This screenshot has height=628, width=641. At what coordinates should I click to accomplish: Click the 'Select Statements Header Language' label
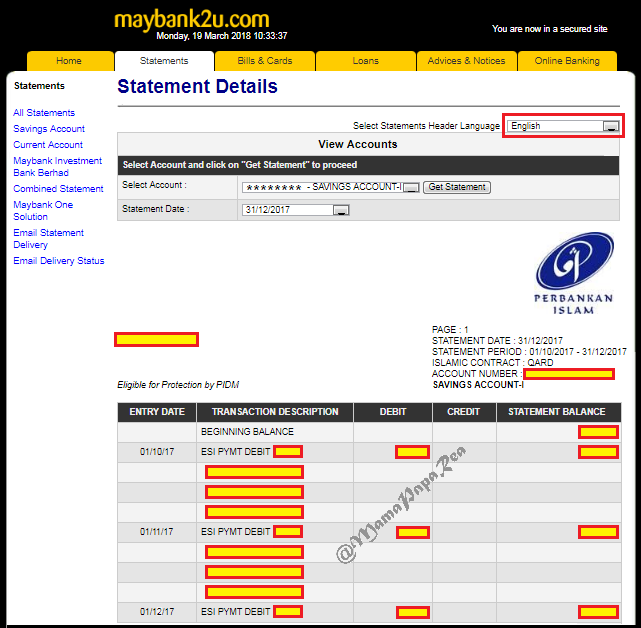coord(426,126)
